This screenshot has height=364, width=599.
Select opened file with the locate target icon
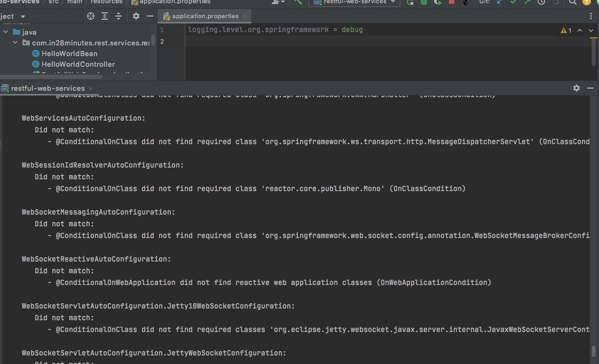[x=91, y=16]
